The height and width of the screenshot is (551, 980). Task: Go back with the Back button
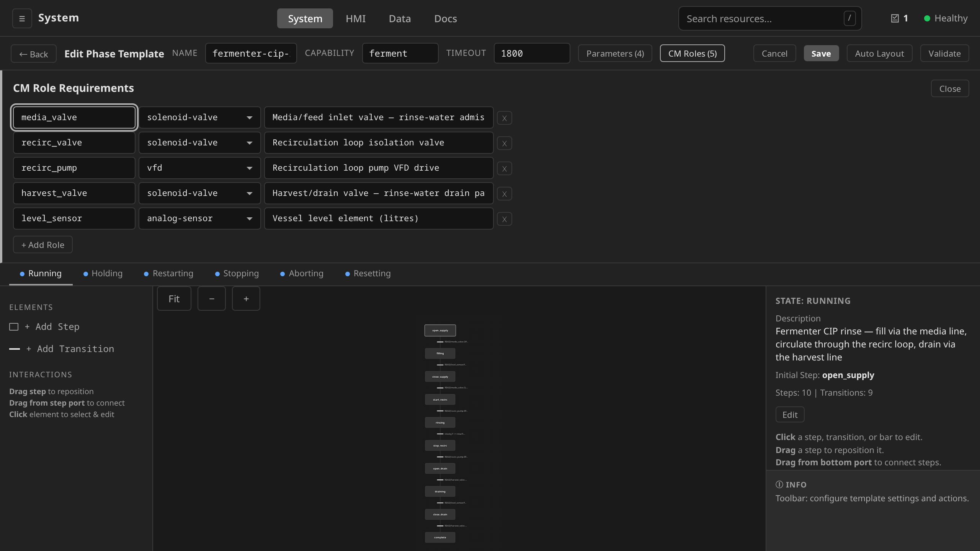(x=34, y=54)
